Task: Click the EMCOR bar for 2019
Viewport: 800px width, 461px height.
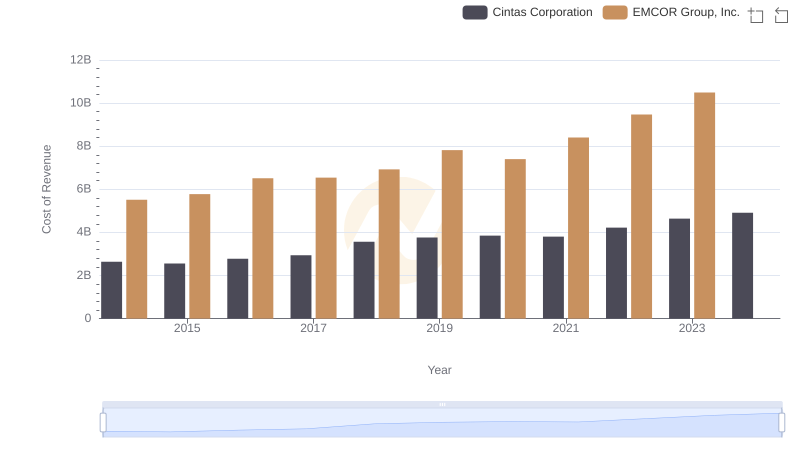Action: tap(452, 234)
